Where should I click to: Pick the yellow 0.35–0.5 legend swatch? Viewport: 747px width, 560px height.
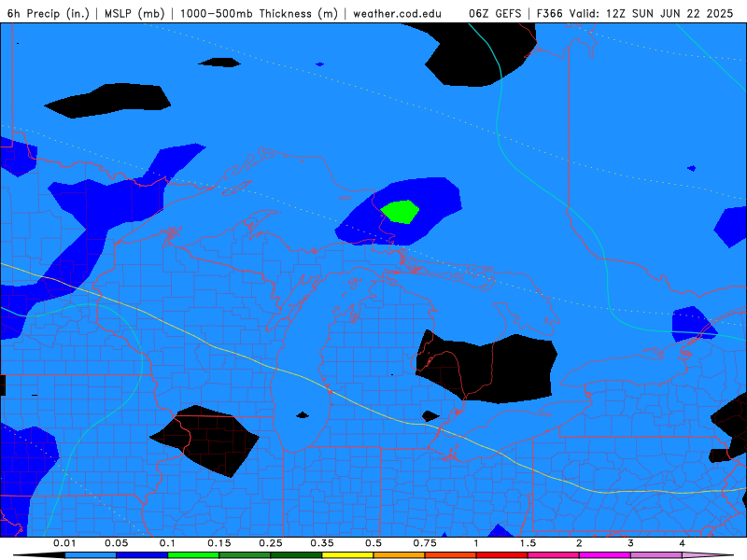[x=347, y=555]
